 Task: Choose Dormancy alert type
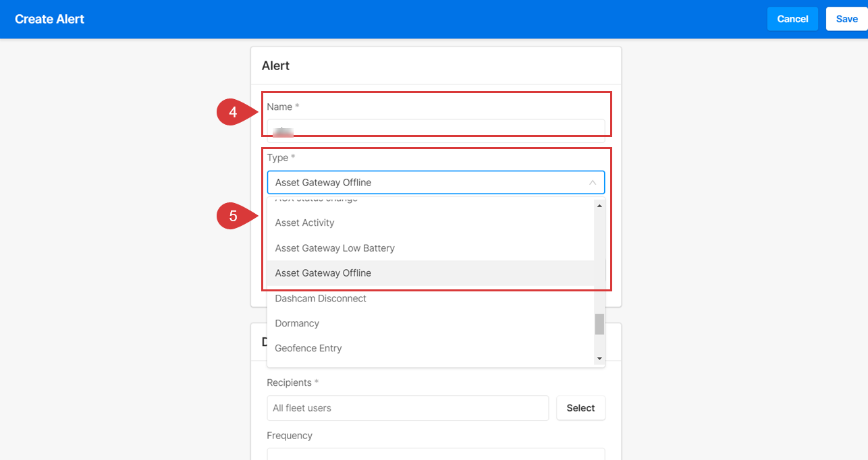coord(431,323)
